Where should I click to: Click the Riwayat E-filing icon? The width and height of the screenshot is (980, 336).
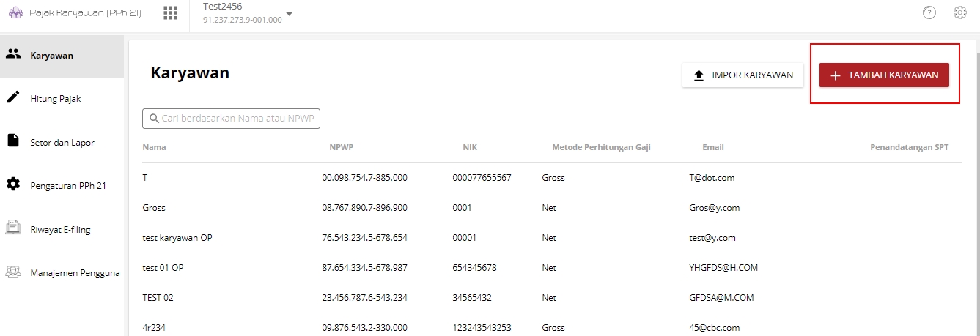coord(12,228)
